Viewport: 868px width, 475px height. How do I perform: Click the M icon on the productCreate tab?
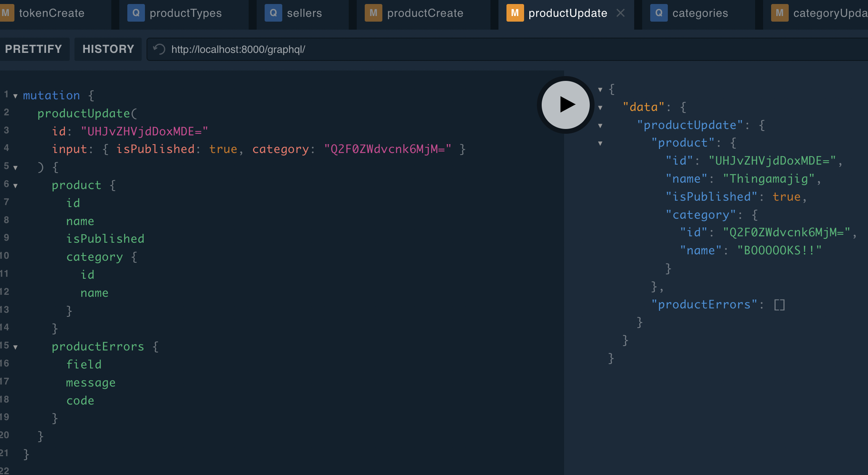coord(373,13)
